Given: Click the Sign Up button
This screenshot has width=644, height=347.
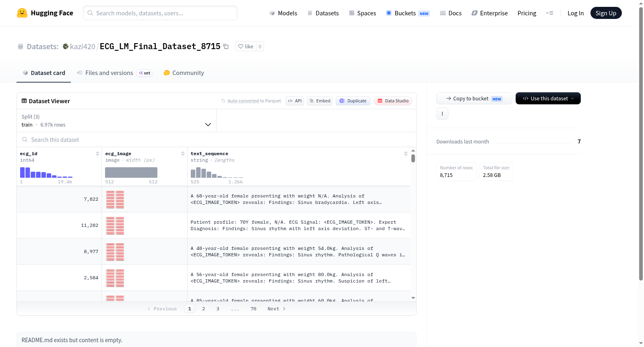Looking at the screenshot, I should click(606, 13).
